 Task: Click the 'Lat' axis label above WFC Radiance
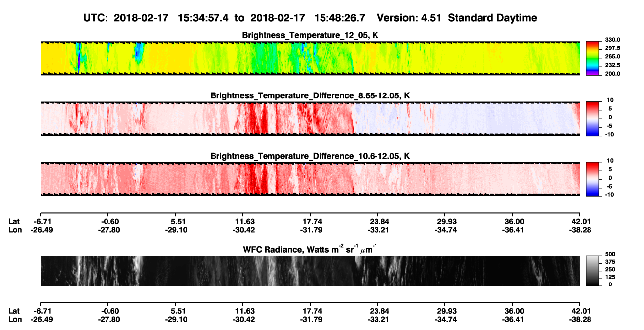[x=14, y=221]
